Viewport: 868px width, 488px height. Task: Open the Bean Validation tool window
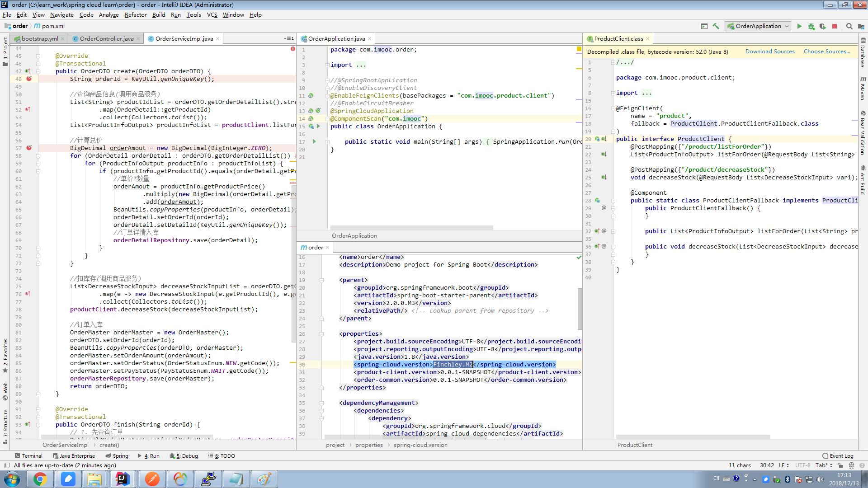(863, 133)
